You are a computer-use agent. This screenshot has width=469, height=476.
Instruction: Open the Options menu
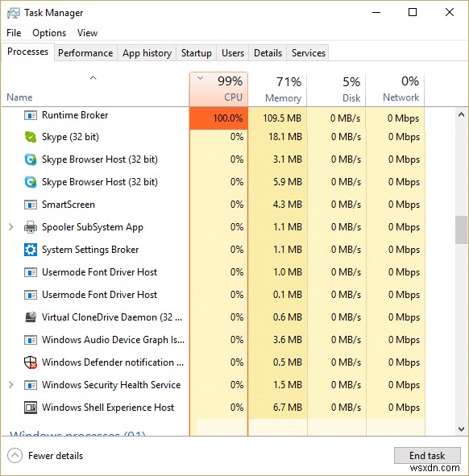(x=49, y=33)
